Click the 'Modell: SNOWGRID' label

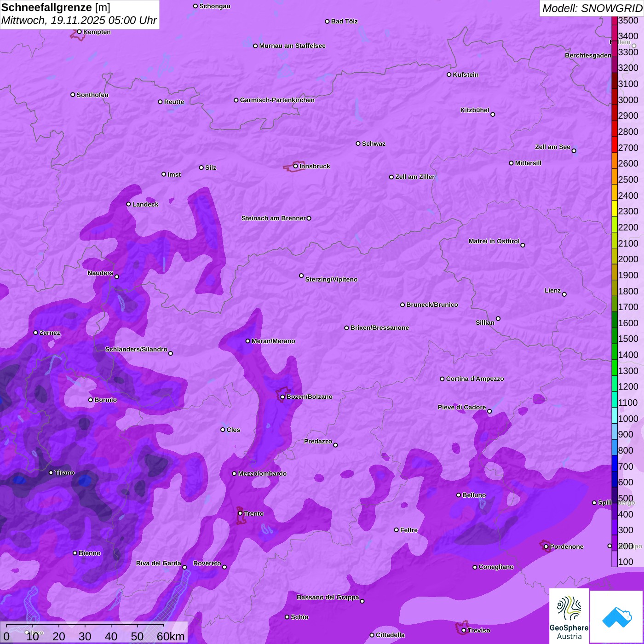pos(592,8)
